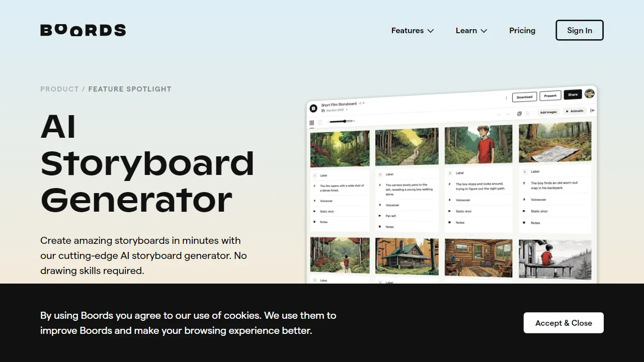Click the Animatic play button

(x=574, y=111)
